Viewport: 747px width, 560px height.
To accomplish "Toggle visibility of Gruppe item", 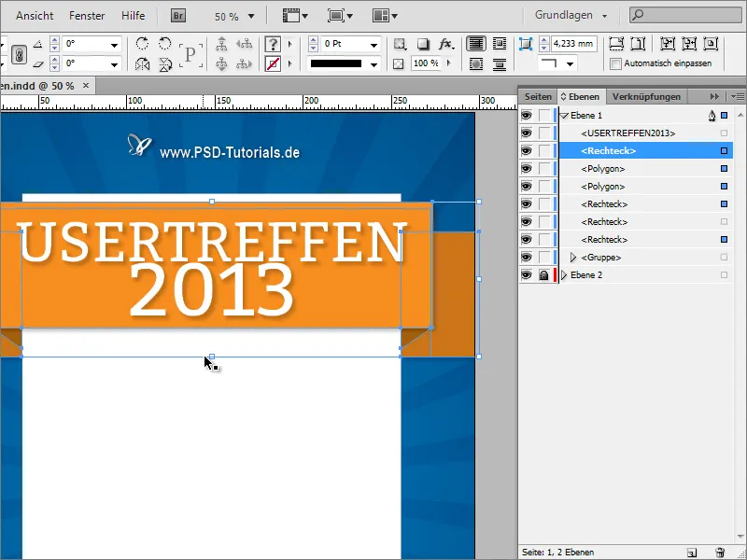I will click(526, 258).
